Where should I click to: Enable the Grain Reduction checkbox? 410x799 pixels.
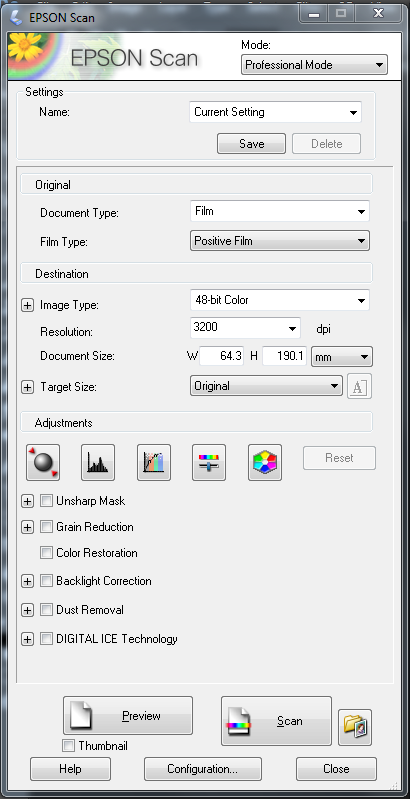46,527
